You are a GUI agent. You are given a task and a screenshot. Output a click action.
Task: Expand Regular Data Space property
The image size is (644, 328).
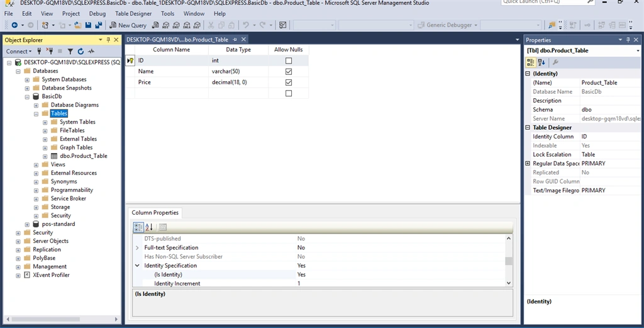pyautogui.click(x=528, y=164)
